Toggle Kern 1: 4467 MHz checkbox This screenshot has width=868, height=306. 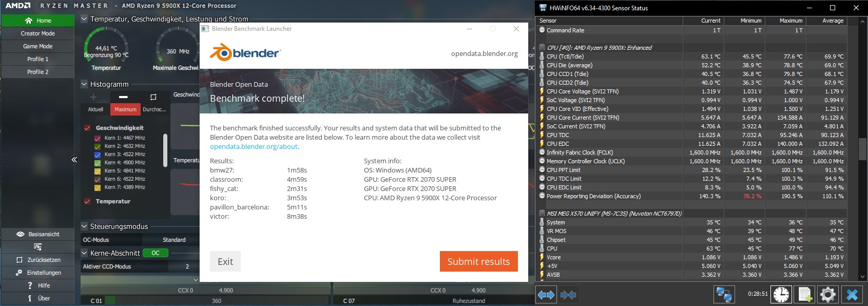pyautogui.click(x=98, y=138)
